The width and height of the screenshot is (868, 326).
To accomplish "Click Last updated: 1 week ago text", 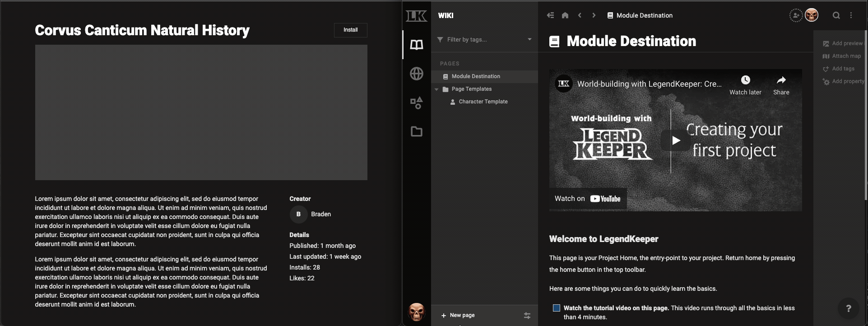I will point(325,256).
